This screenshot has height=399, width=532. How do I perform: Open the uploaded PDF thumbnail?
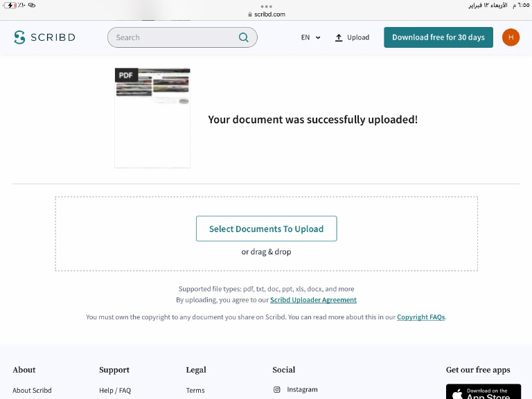(x=152, y=118)
